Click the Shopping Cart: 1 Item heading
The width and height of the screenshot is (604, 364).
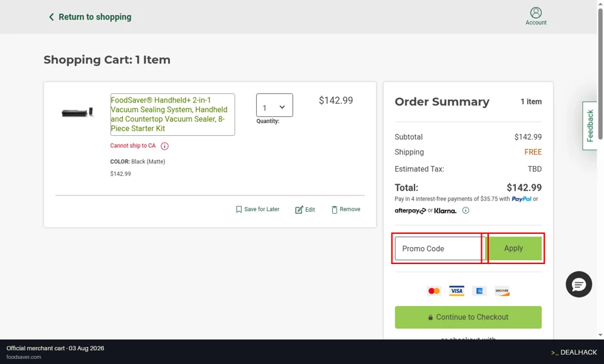pyautogui.click(x=107, y=60)
